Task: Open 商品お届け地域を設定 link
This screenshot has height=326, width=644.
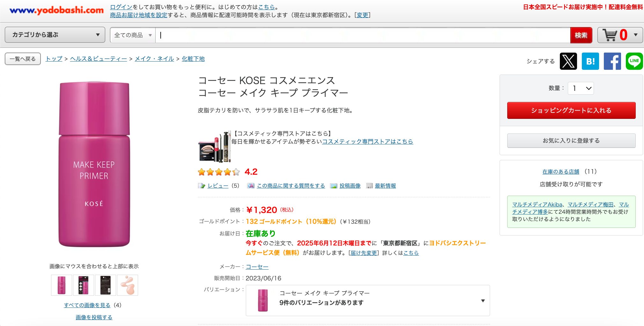Action: pyautogui.click(x=138, y=15)
